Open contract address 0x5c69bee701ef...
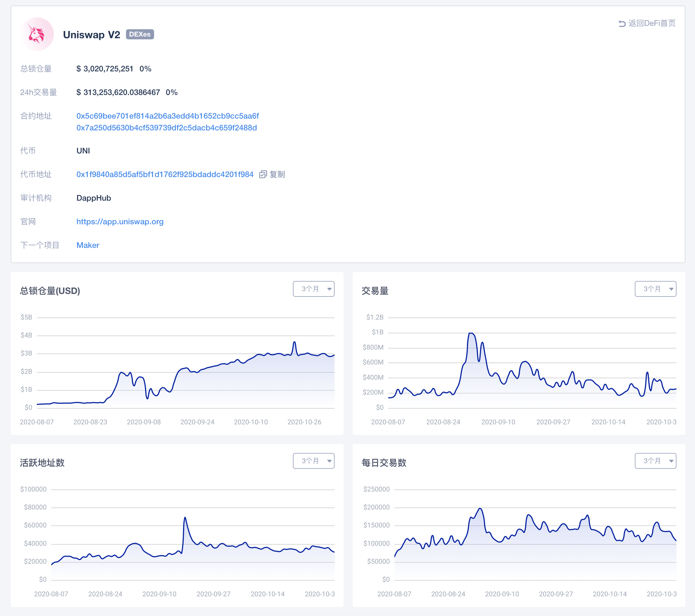This screenshot has height=616, width=695. click(x=168, y=116)
